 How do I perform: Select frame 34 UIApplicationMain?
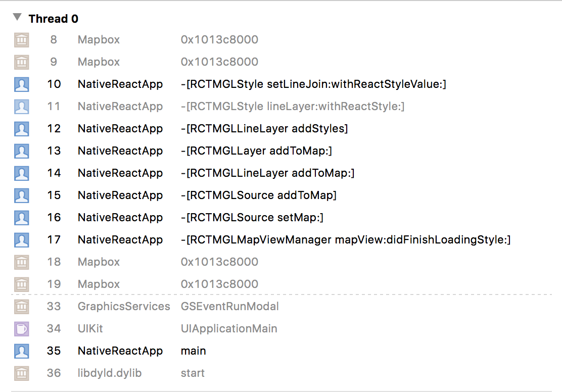(228, 328)
